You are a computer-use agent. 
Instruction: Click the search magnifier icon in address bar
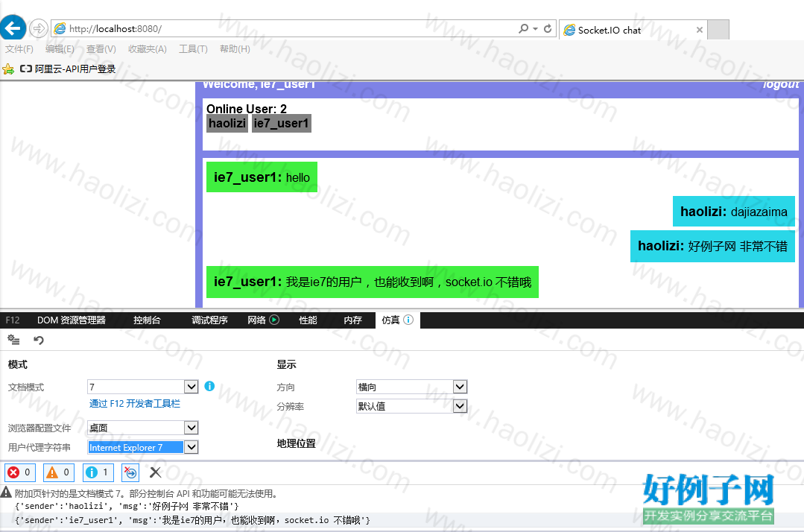tap(523, 29)
